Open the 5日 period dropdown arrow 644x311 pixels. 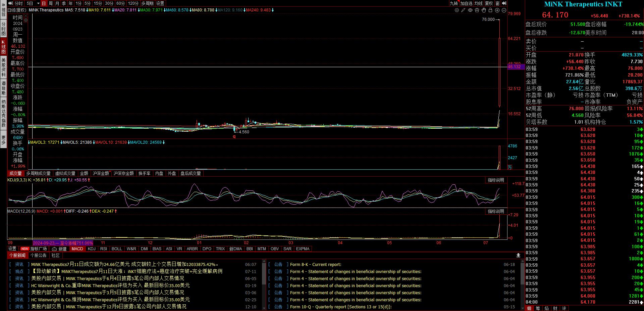click(x=38, y=3)
